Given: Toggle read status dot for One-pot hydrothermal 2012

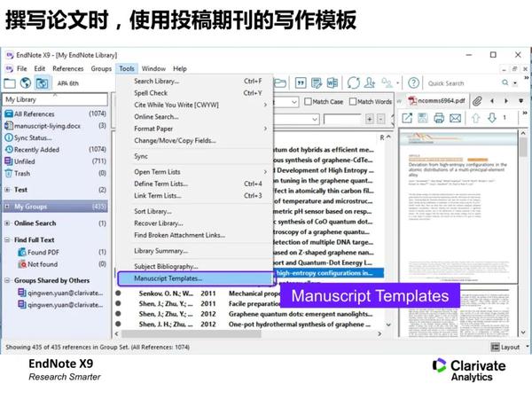Looking at the screenshot, I should point(118,324).
